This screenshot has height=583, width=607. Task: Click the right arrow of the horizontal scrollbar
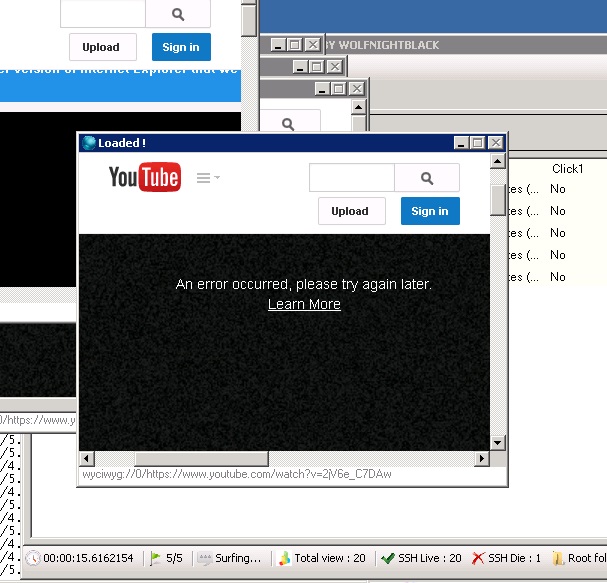[482, 459]
